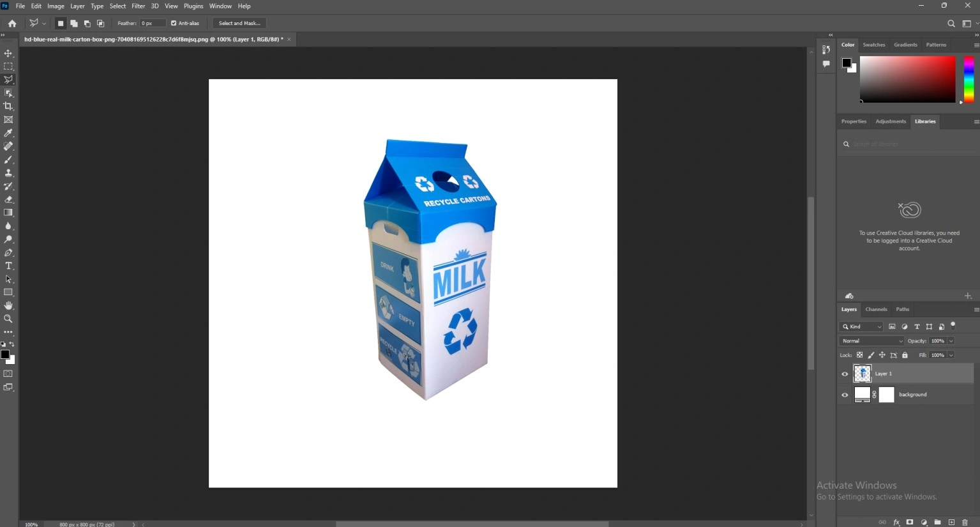Create a new layer with plus icon
This screenshot has height=527, width=980.
click(x=951, y=522)
